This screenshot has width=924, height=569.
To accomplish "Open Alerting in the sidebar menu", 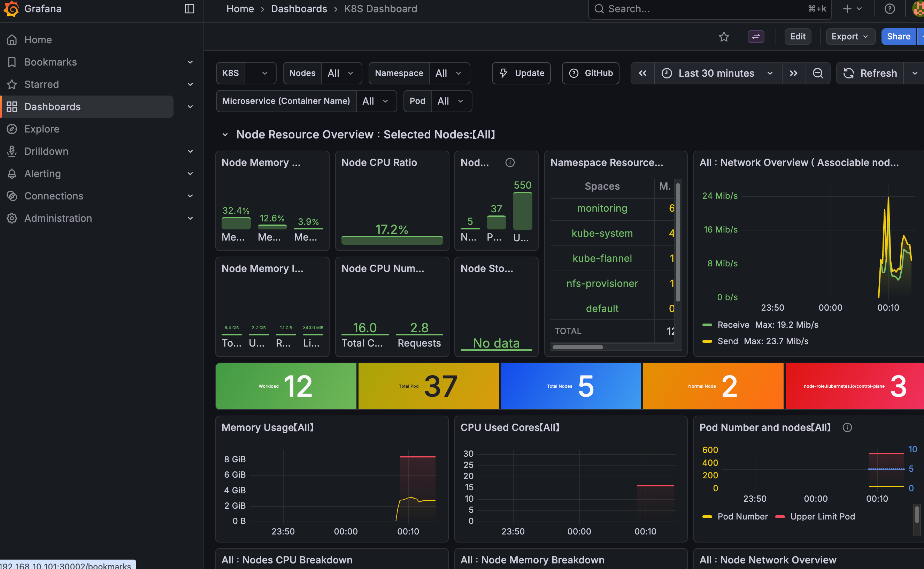I will [43, 174].
